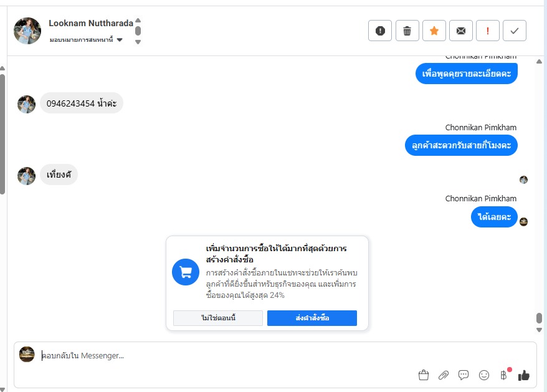Click the shopping bag icon in reply bar
547x392 pixels.
424,375
